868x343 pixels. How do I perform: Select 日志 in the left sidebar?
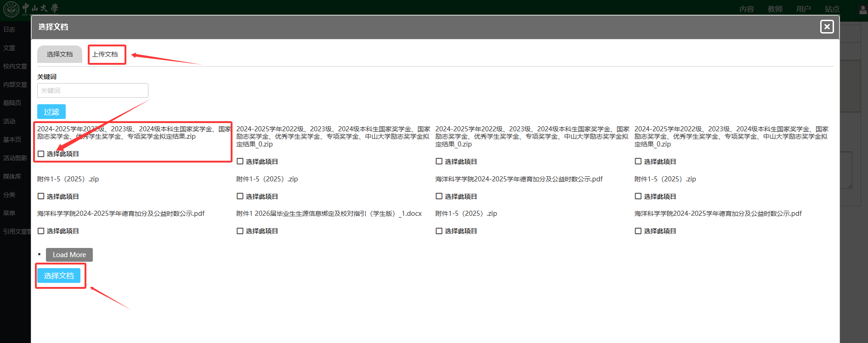(x=10, y=29)
